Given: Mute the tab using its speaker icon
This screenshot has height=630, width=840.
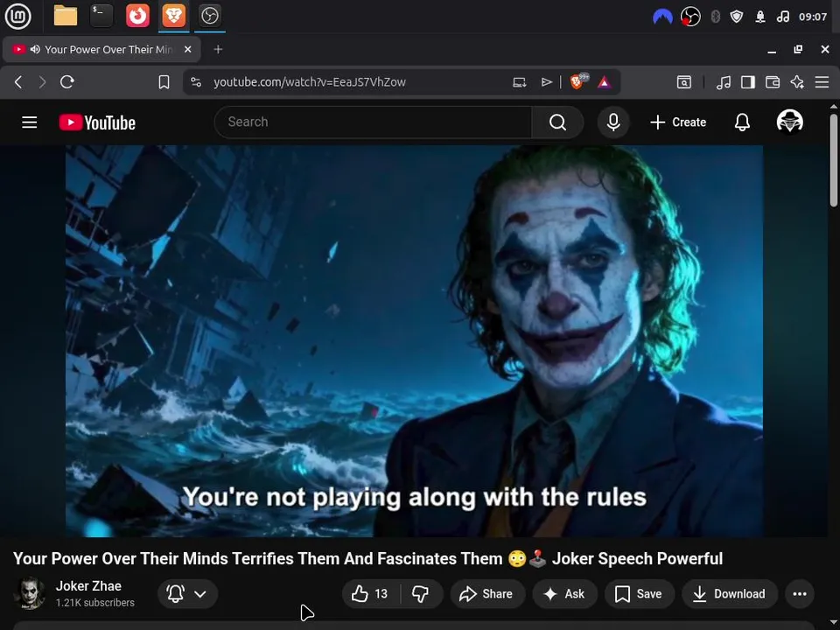Looking at the screenshot, I should [35, 49].
